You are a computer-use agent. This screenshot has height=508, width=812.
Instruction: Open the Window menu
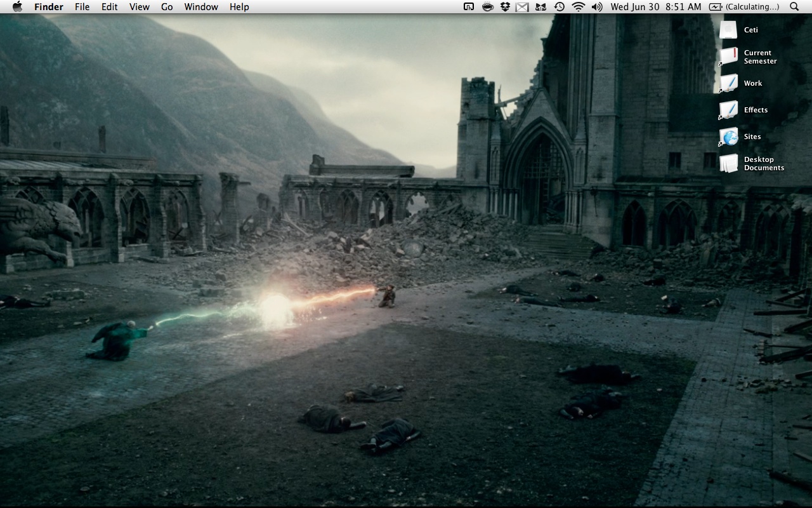[x=201, y=7]
